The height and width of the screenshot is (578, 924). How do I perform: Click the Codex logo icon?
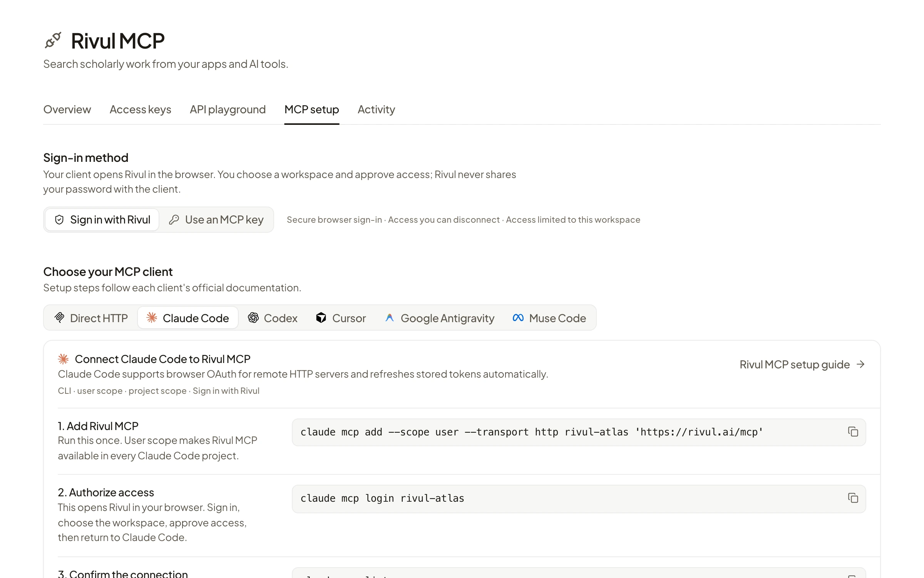click(253, 318)
